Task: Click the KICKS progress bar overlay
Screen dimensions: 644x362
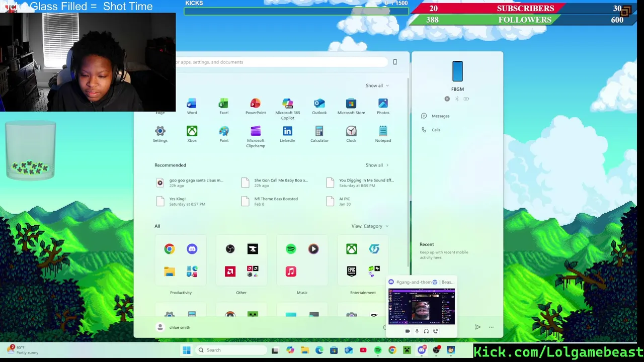Action: coord(296,12)
